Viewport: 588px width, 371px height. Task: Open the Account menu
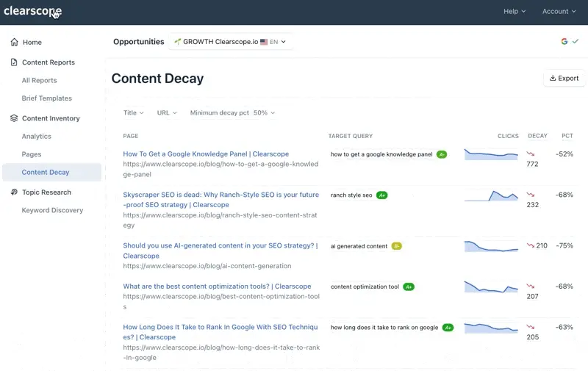coord(559,11)
